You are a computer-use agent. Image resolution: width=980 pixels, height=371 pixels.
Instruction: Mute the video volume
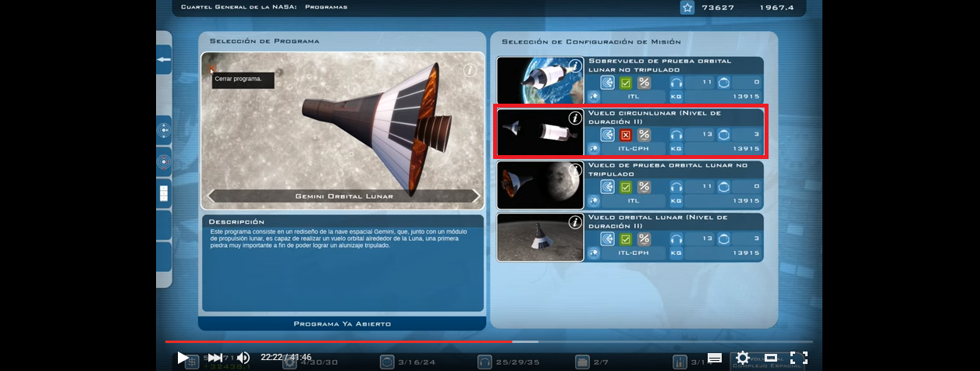(x=243, y=358)
